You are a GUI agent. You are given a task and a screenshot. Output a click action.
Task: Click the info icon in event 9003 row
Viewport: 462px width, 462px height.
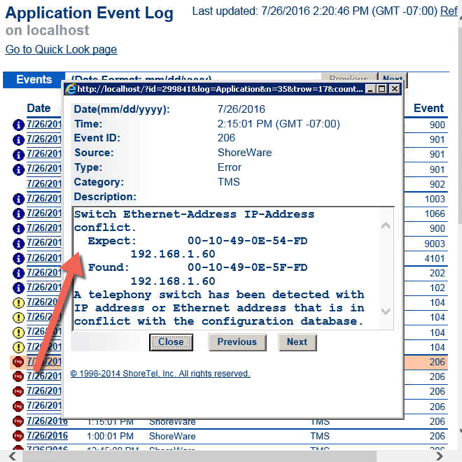pyautogui.click(x=18, y=243)
